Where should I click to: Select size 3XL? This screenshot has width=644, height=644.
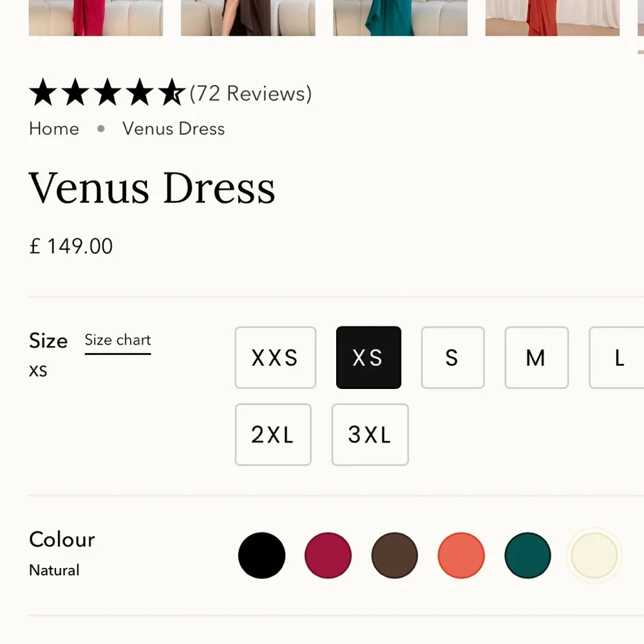pyautogui.click(x=370, y=434)
